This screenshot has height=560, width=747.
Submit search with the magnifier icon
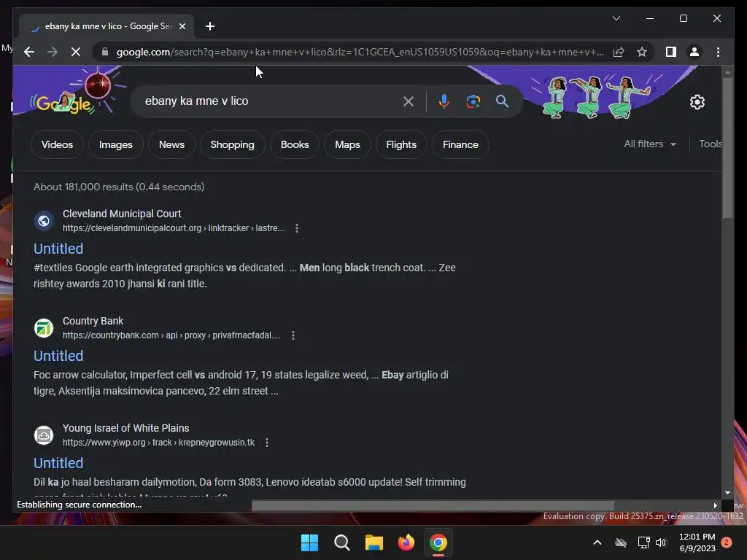[502, 101]
